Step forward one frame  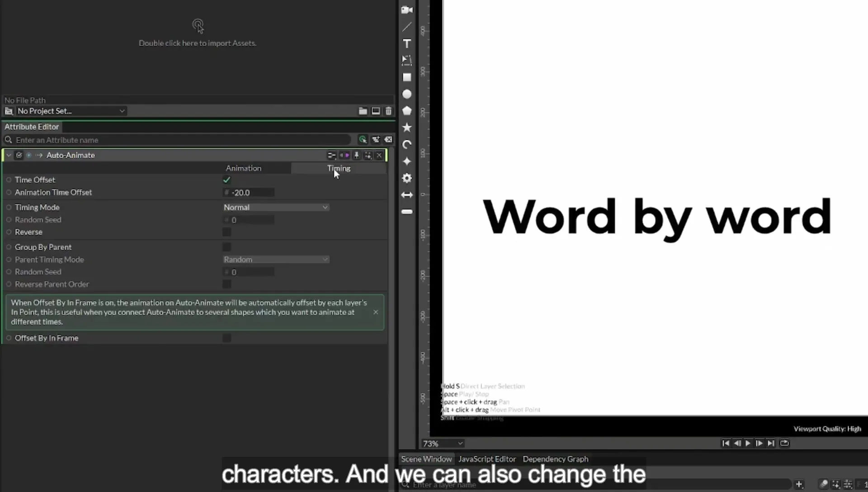pos(759,443)
